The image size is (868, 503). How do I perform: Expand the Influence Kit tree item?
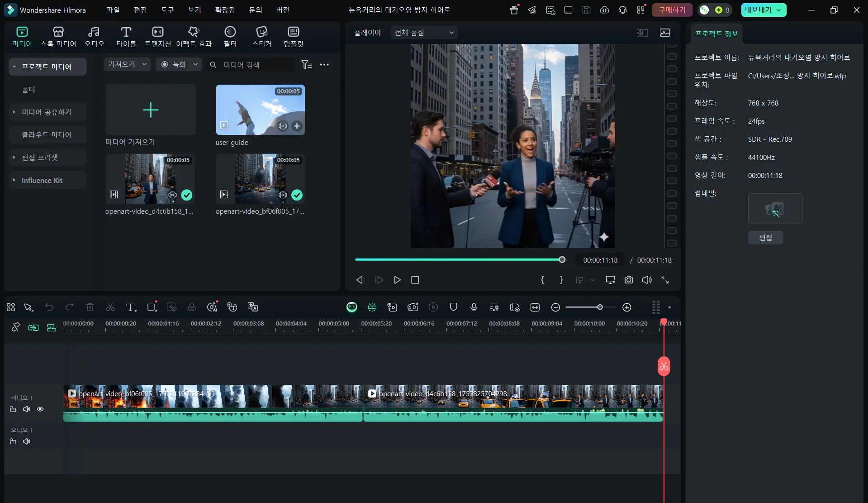(14, 180)
